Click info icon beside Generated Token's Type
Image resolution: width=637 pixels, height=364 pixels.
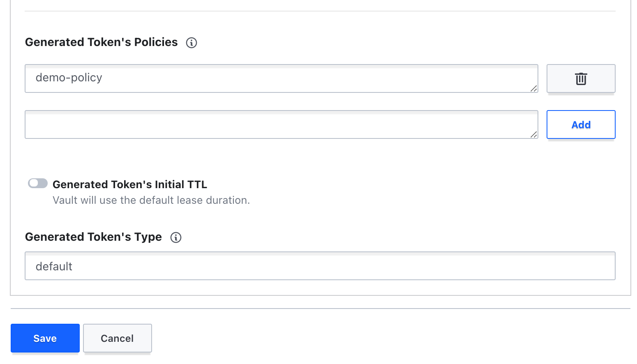click(x=176, y=237)
